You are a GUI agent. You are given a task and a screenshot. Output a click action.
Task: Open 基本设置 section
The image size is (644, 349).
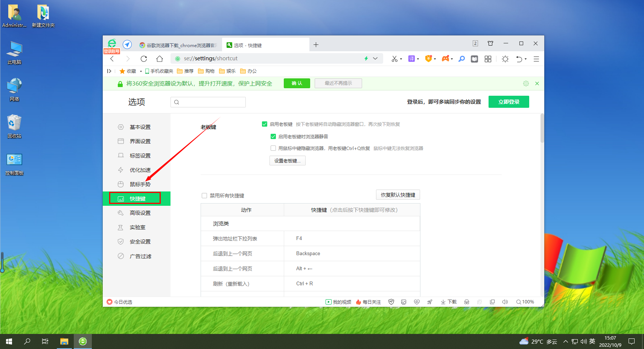click(x=137, y=127)
